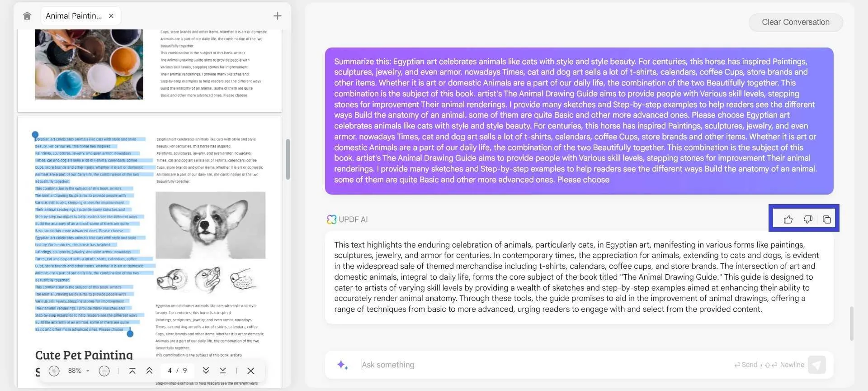Image resolution: width=868 pixels, height=391 pixels.
Task: Close the page navigation toolbar
Action: coord(251,371)
